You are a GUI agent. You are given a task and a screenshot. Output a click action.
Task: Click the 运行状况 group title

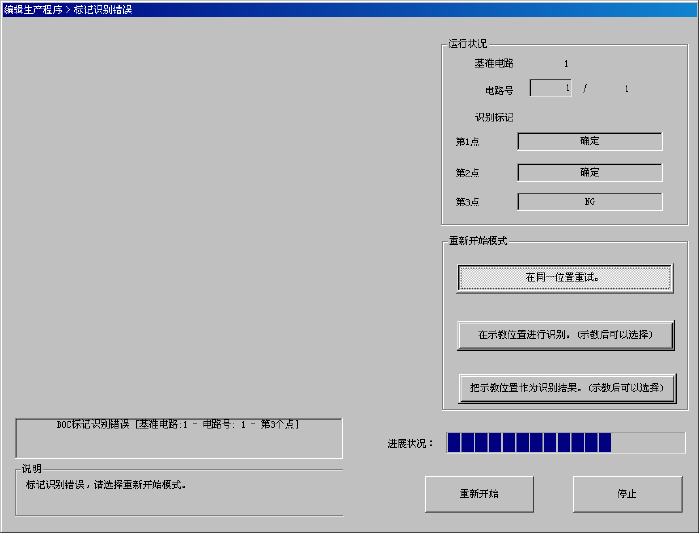pos(468,44)
